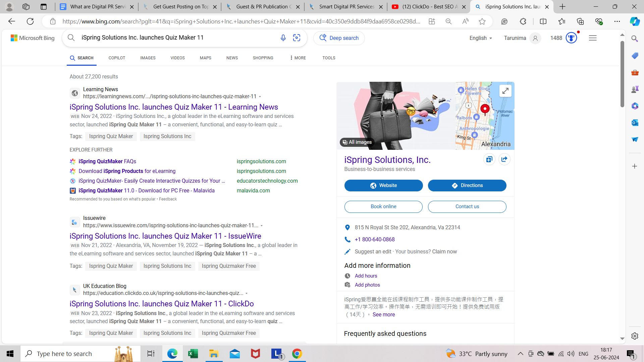The height and width of the screenshot is (362, 644).
Task: Open Microsoft Rewards medal icon
Action: click(x=571, y=38)
